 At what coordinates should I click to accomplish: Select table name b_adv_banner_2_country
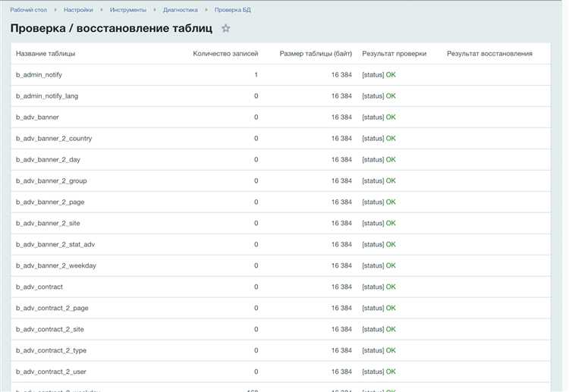point(54,139)
